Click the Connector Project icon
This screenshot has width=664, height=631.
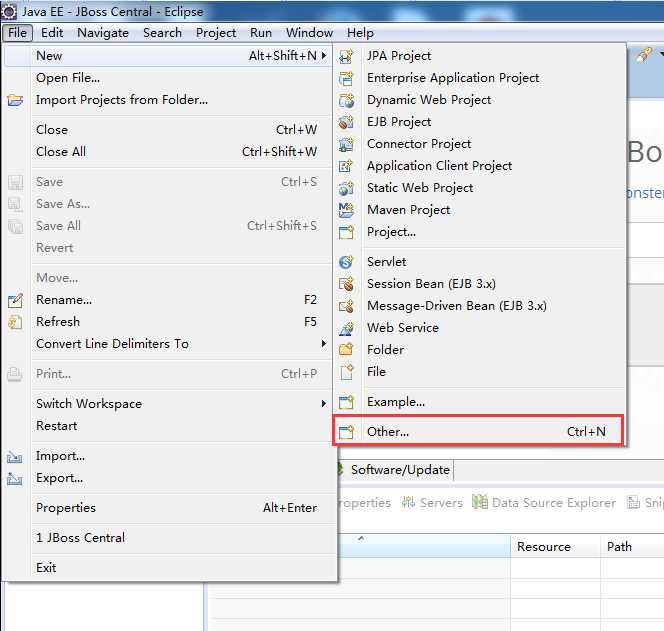click(x=346, y=144)
